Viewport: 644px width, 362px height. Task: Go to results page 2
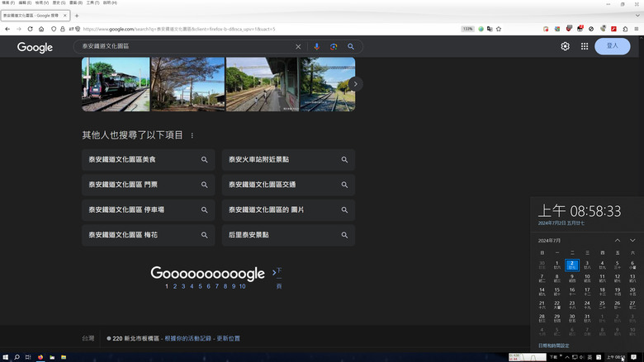pos(175,286)
